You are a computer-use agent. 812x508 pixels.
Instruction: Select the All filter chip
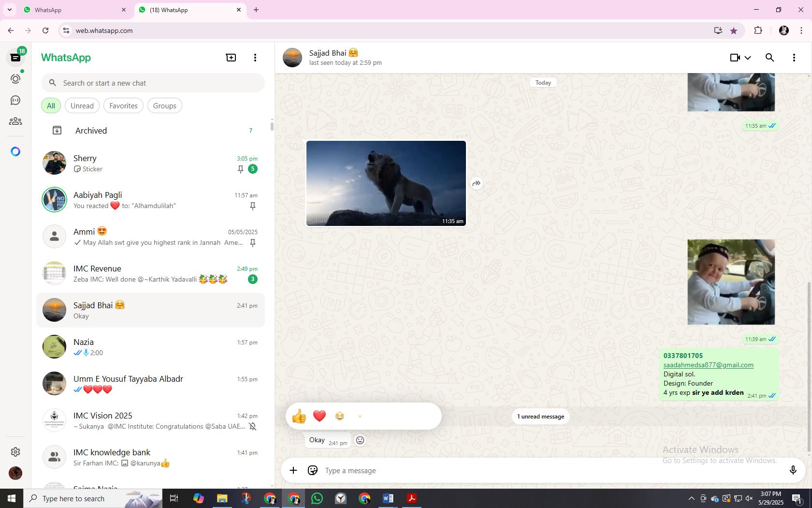pyautogui.click(x=51, y=106)
